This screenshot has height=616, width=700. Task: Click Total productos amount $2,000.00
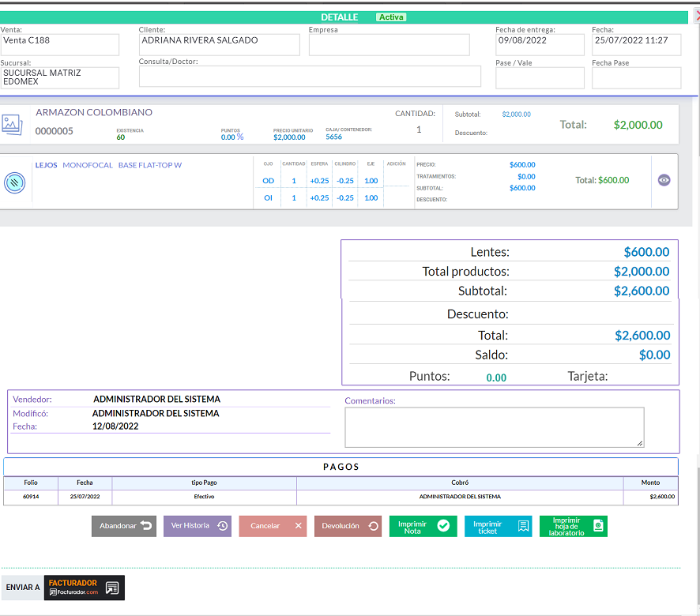click(642, 272)
